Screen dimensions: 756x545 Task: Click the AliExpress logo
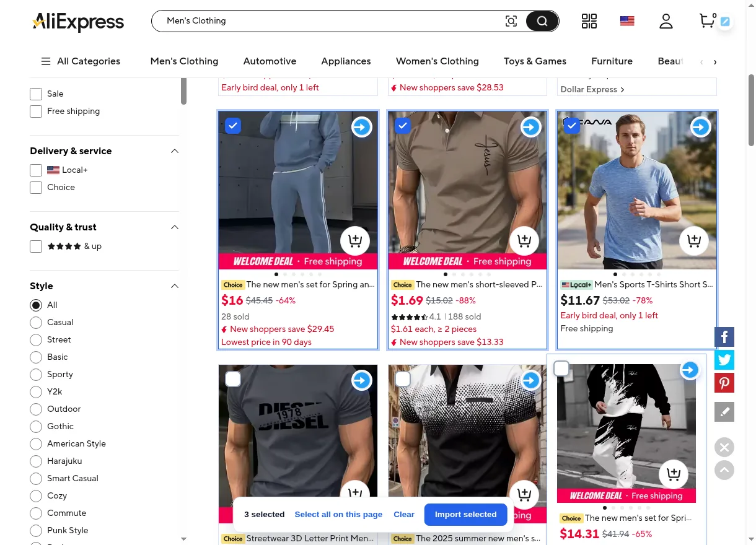click(x=78, y=22)
